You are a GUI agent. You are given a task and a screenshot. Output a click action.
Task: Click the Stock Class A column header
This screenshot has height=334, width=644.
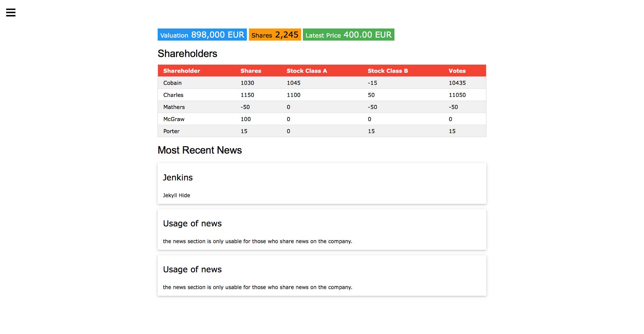tap(307, 71)
